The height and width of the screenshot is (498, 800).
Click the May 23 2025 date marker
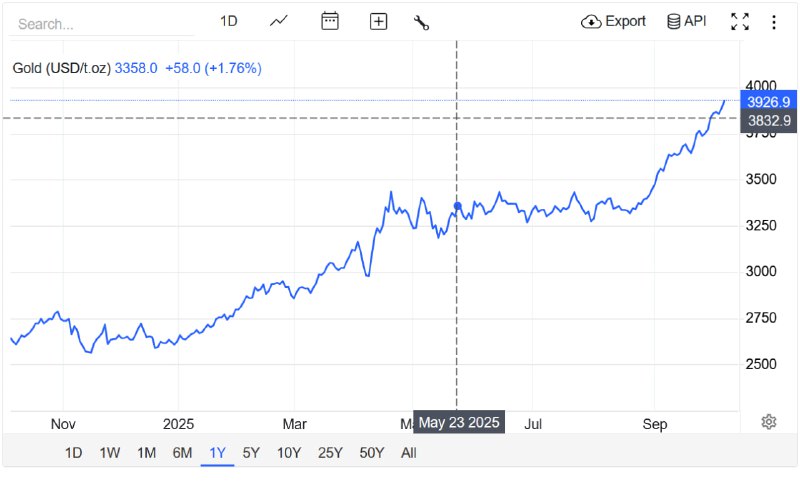click(x=459, y=423)
